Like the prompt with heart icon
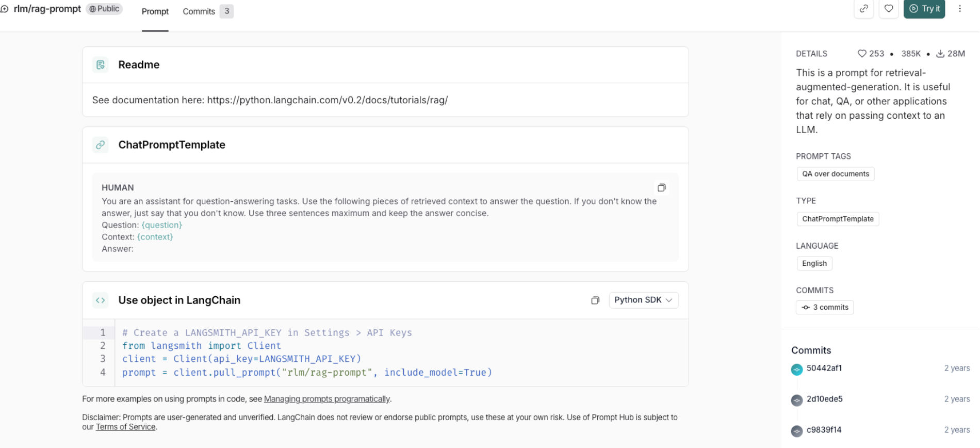This screenshot has height=448, width=980. click(x=889, y=9)
